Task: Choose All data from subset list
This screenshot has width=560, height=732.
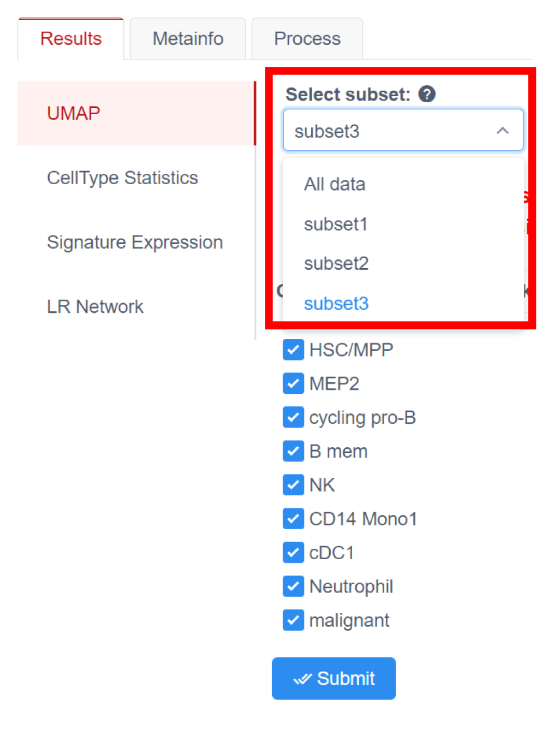Action: point(334,184)
